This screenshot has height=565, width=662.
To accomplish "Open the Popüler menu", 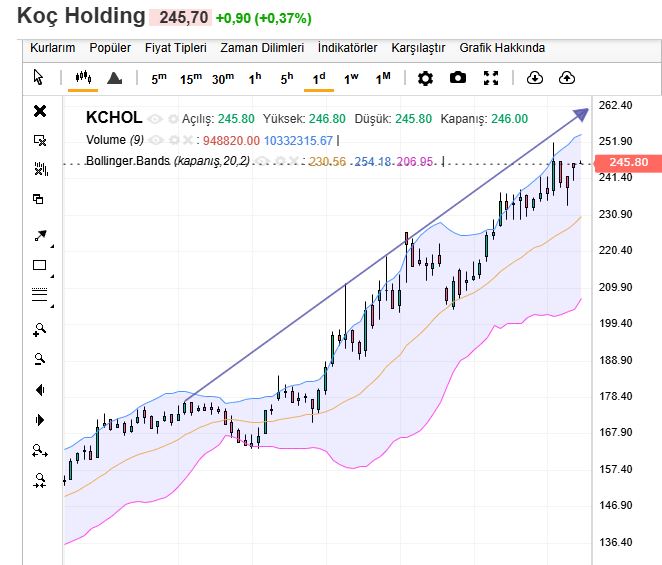I will [110, 48].
